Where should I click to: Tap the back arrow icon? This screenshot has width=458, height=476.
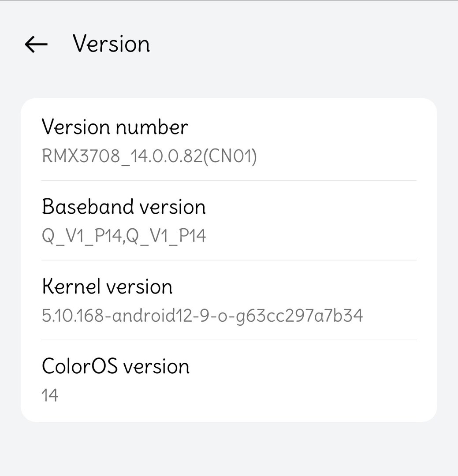[36, 44]
